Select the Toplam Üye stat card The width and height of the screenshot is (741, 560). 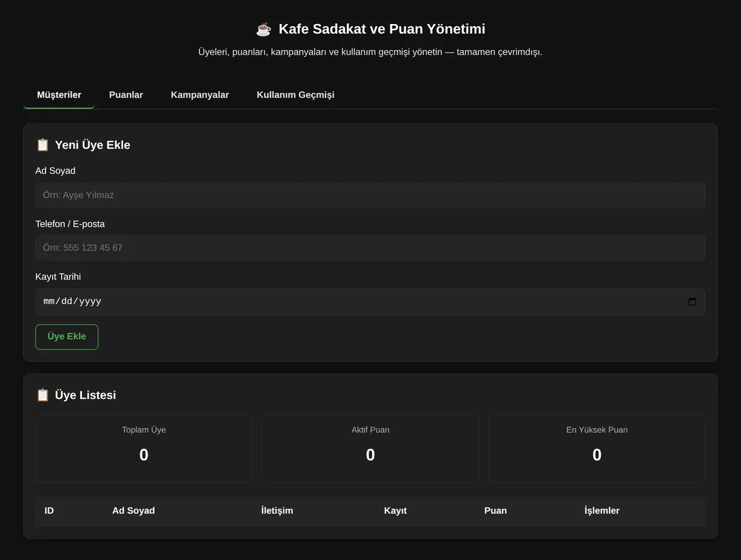pos(144,448)
